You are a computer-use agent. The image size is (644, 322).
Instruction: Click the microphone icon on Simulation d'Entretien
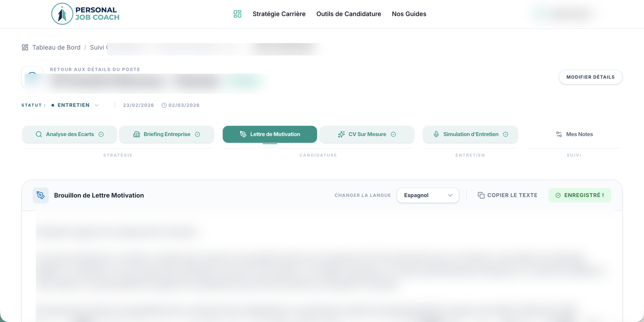click(436, 134)
